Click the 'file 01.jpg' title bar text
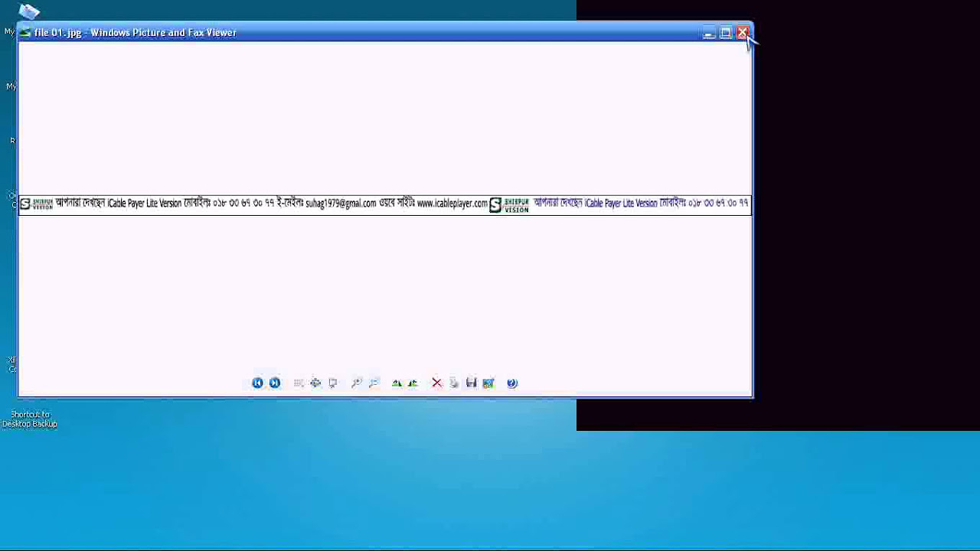 point(57,33)
